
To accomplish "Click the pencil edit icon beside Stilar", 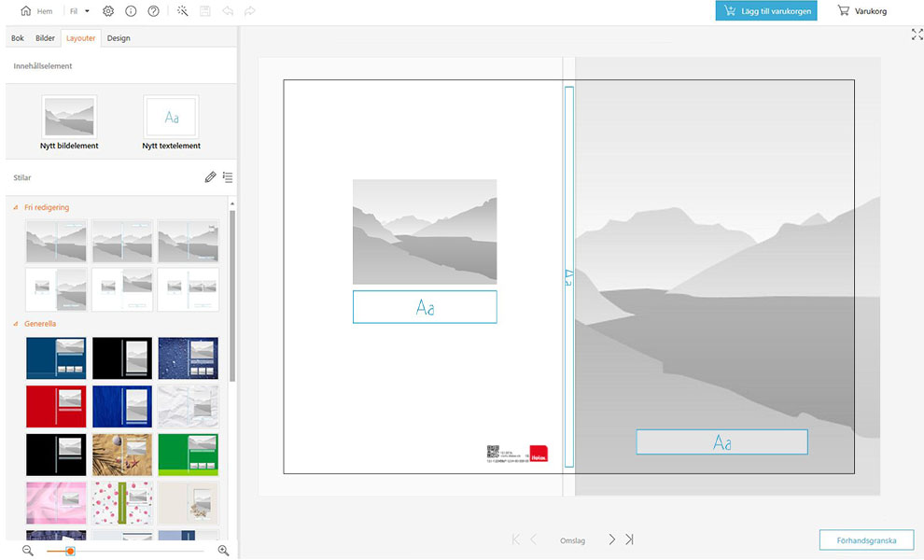I will [x=210, y=177].
